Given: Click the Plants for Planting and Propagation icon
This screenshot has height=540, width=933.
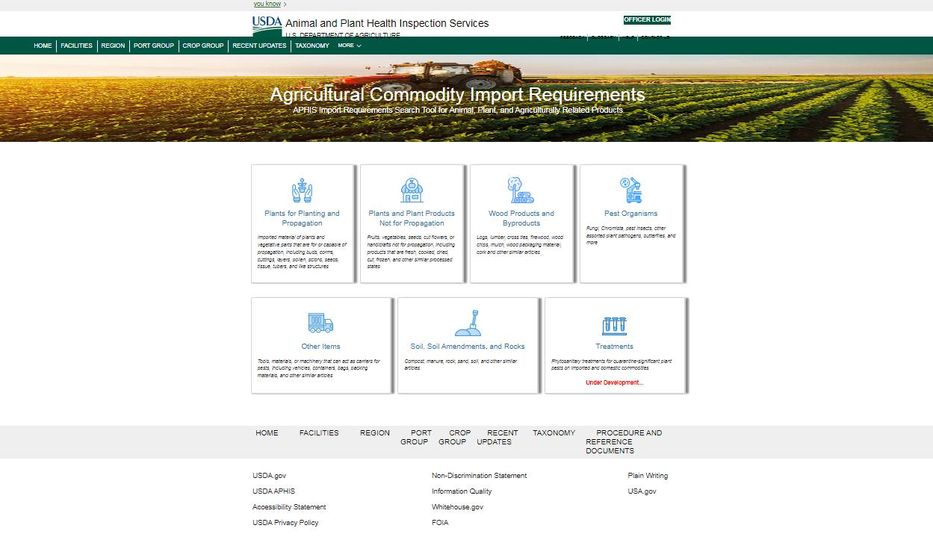Looking at the screenshot, I should 302,190.
